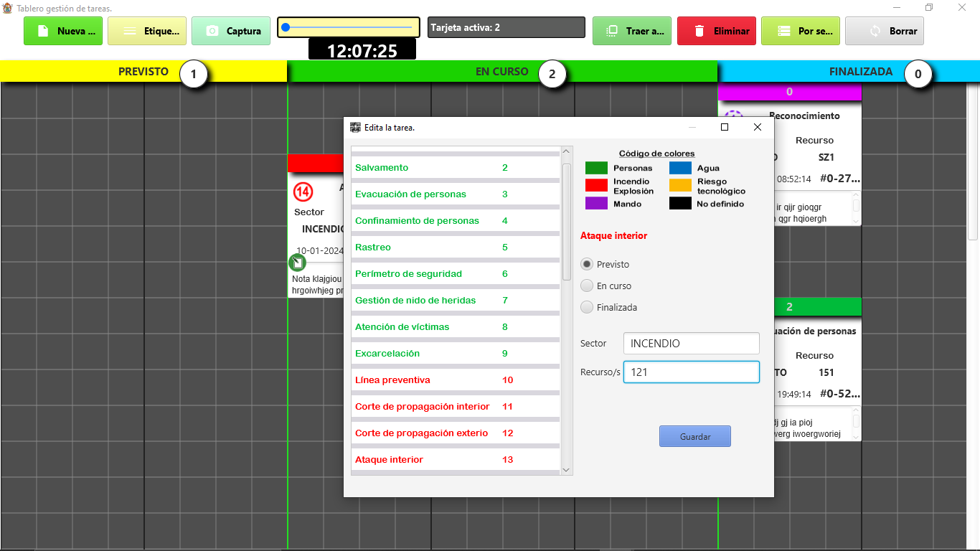980x551 pixels.
Task: Choose Corte de propagación exterio
Action: pos(456,433)
